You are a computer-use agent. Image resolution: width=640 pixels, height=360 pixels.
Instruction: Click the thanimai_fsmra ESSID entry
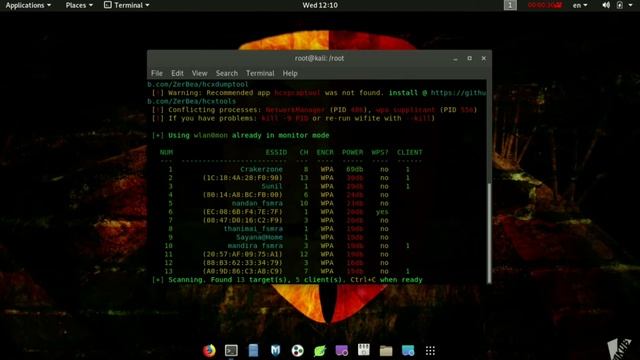point(253,229)
